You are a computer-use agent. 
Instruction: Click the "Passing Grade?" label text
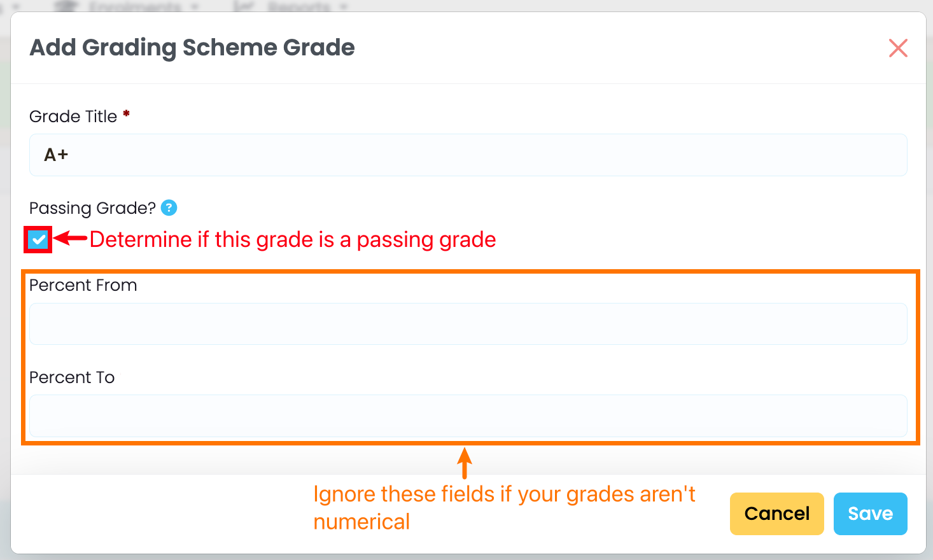coord(92,208)
